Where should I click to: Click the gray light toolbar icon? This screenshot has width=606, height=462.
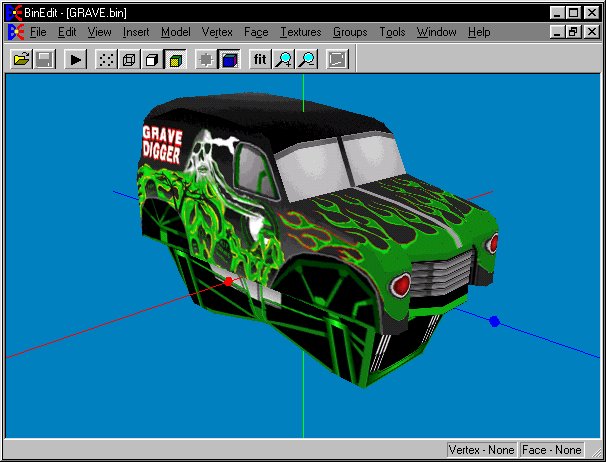(206, 60)
